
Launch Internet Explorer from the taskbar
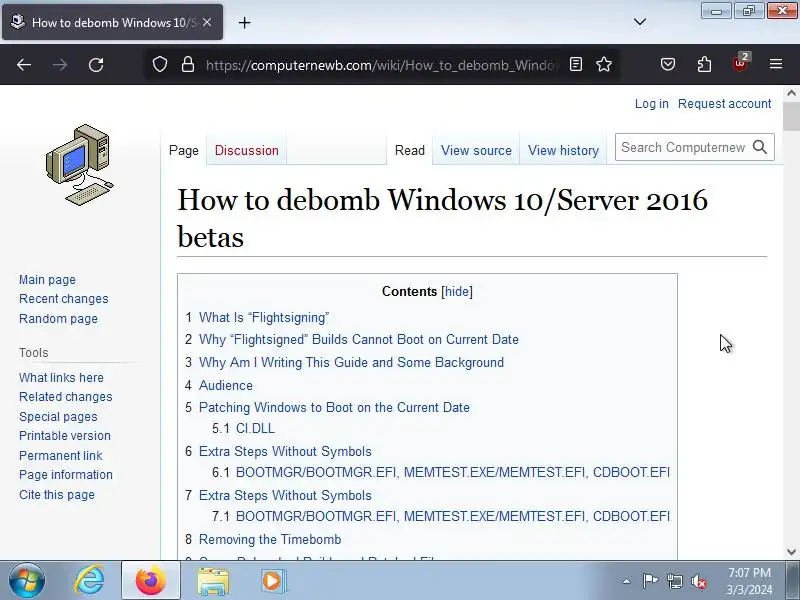pos(89,581)
